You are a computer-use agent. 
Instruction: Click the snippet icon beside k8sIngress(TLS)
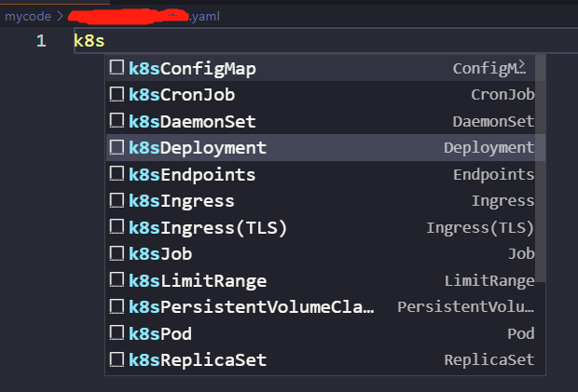[x=117, y=227]
